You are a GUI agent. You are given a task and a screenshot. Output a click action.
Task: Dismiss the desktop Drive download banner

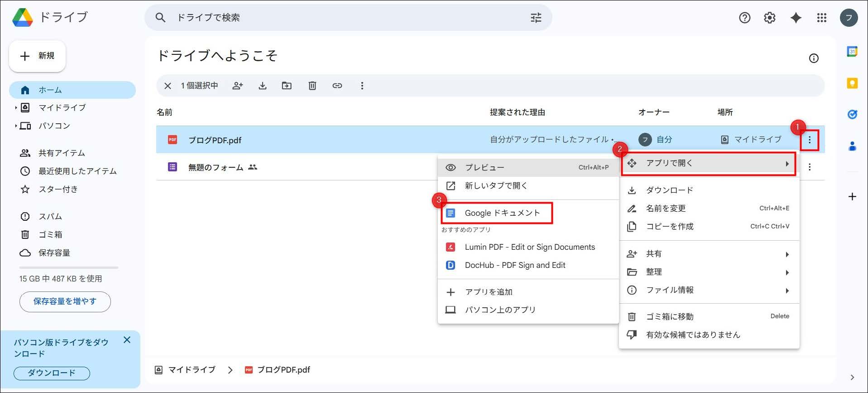(x=127, y=340)
